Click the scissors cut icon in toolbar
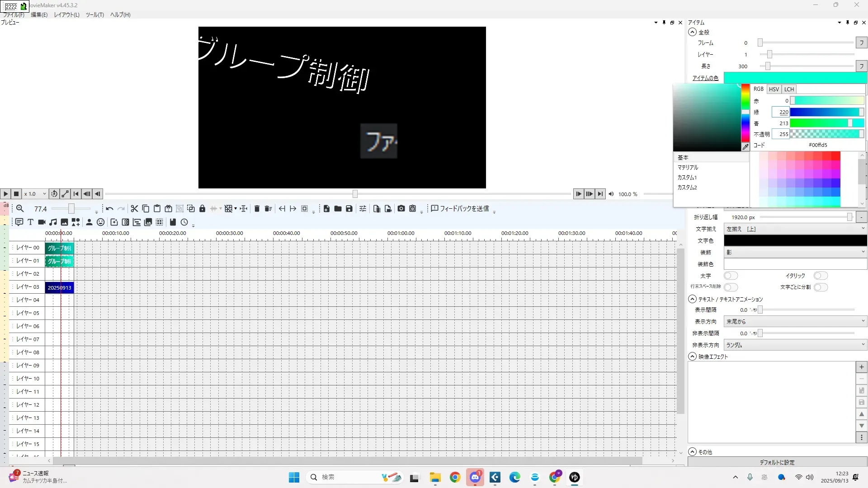Viewport: 868px width, 488px height. 134,208
